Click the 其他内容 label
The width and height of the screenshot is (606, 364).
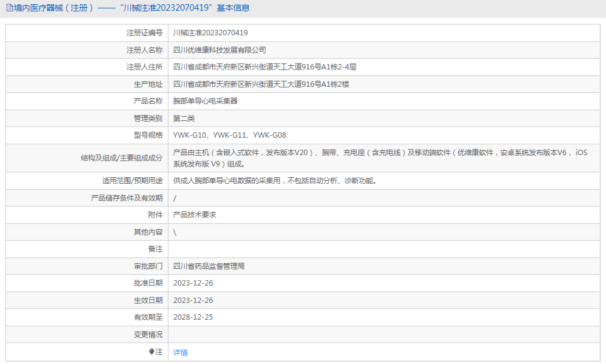click(148, 232)
